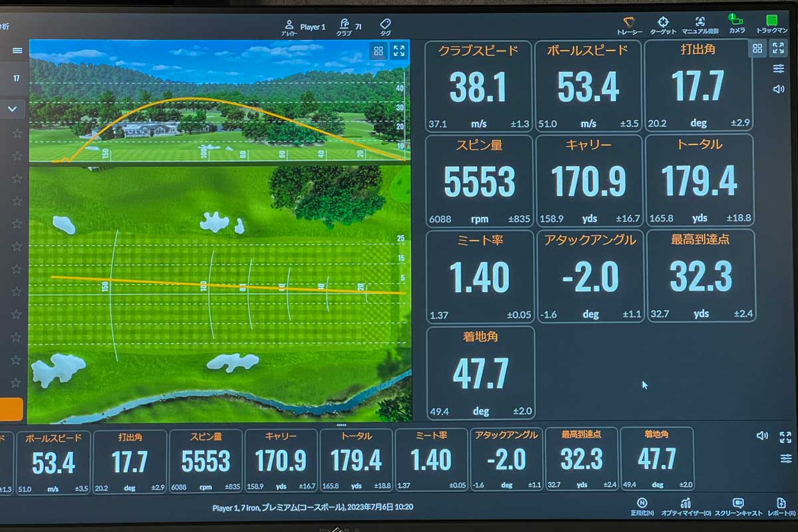Start スクリーンキャスト screencast
The image size is (798, 532).
click(x=737, y=507)
